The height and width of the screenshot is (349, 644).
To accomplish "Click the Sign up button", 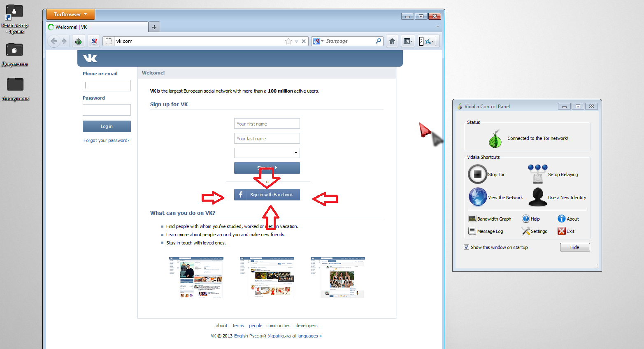I will pos(267,168).
